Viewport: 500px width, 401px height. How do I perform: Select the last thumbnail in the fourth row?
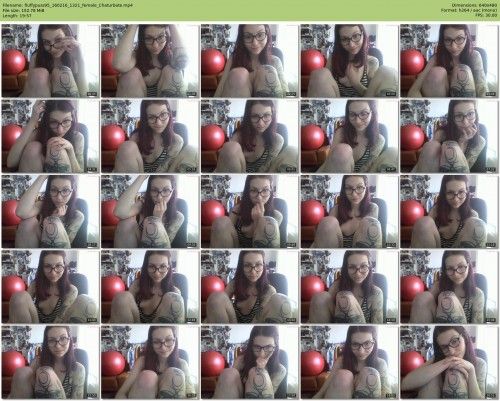(449, 287)
